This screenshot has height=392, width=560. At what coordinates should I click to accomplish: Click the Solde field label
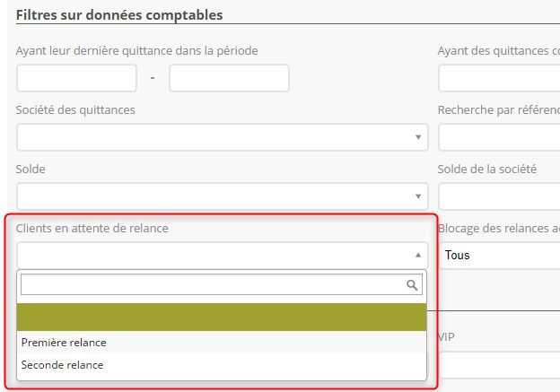31,170
